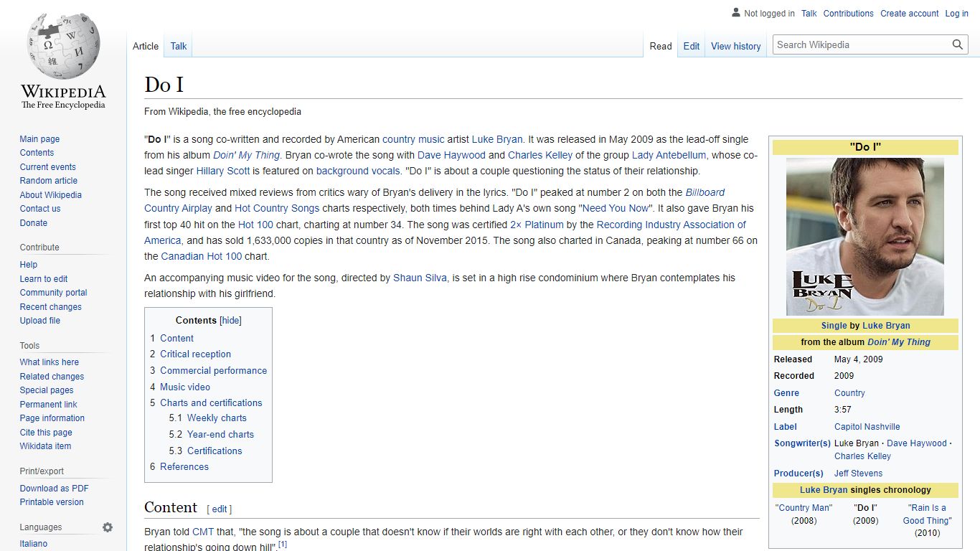Open What links here tool
This screenshot has width=980, height=551.
tap(49, 362)
